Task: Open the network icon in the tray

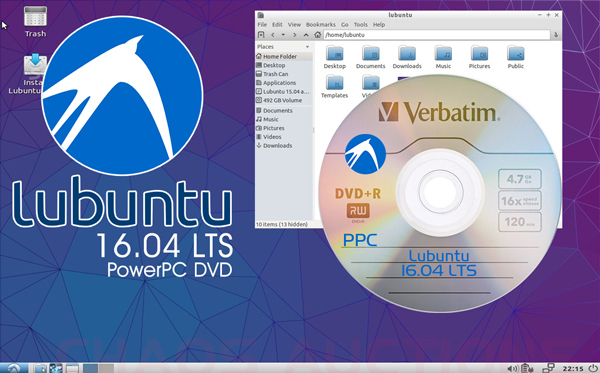Action: click(548, 368)
